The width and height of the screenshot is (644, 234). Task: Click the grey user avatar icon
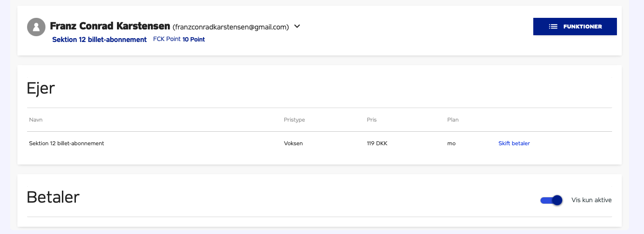pyautogui.click(x=36, y=27)
